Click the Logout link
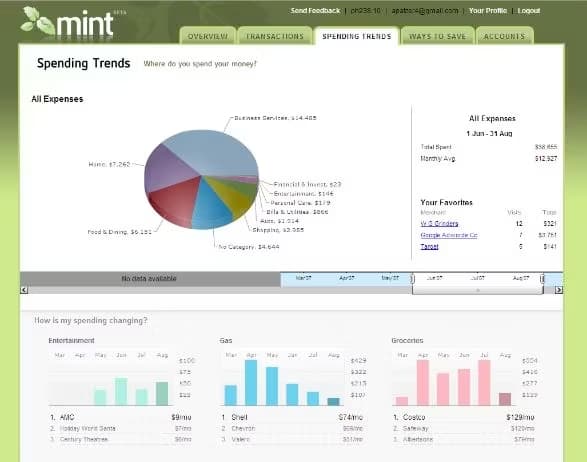The image size is (587, 462). pyautogui.click(x=529, y=10)
